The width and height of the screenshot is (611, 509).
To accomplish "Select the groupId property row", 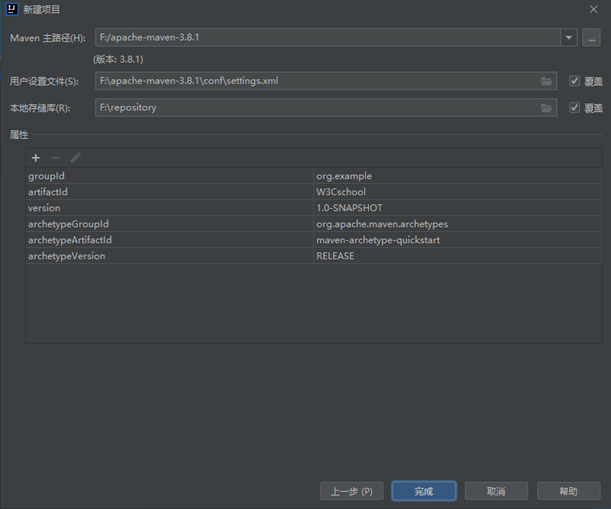I will click(x=170, y=176).
